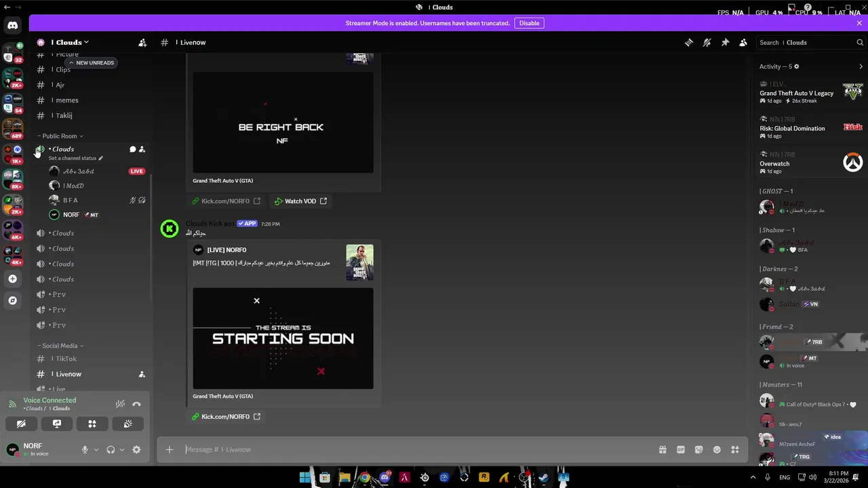Click taskbar clock showing 8:11 PM
The width and height of the screenshot is (868, 488).
pyautogui.click(x=838, y=477)
